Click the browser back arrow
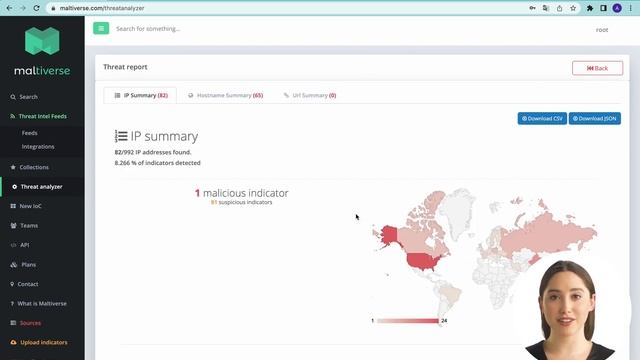Image resolution: width=640 pixels, height=360 pixels. (x=9, y=8)
